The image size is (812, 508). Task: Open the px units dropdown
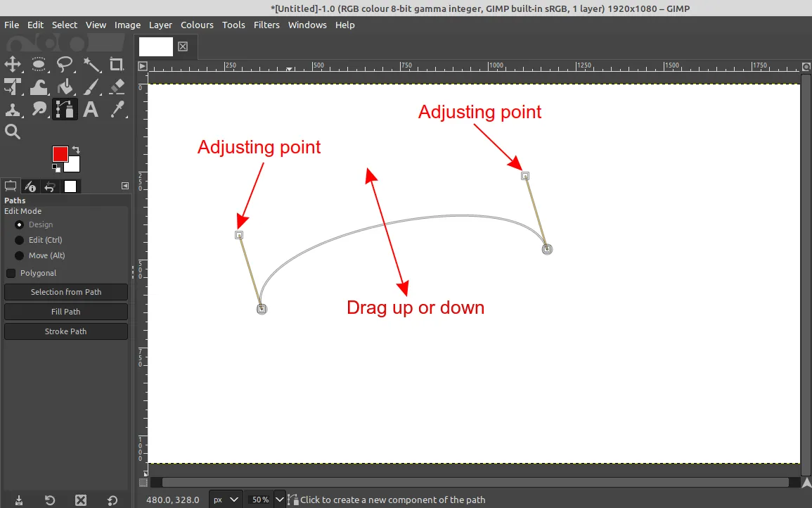tap(226, 500)
